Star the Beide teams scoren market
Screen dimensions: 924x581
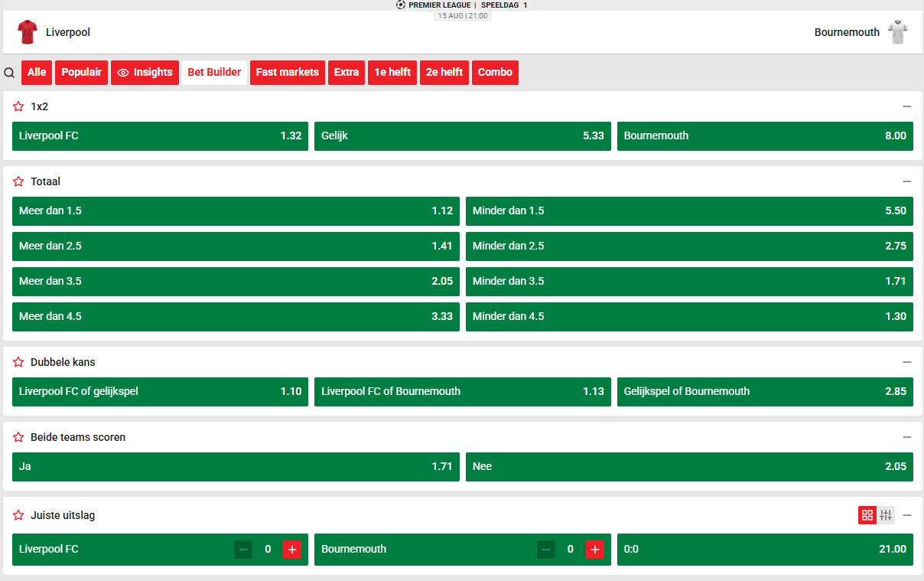[x=18, y=437]
